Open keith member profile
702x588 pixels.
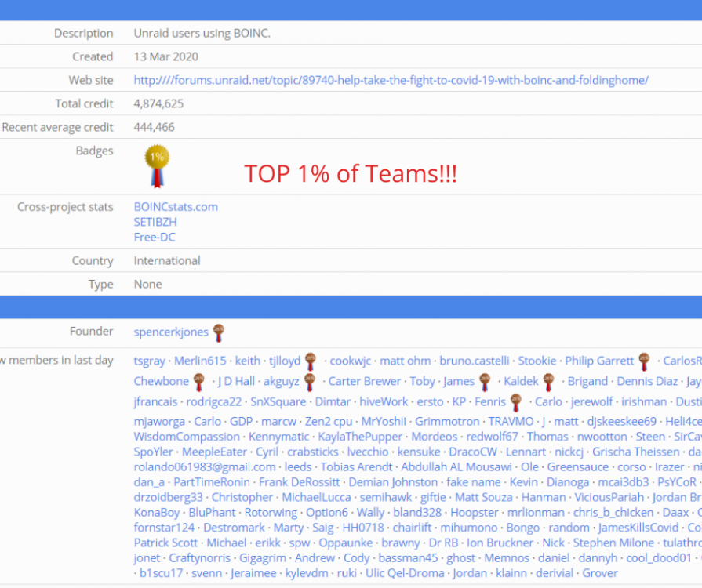pos(248,361)
